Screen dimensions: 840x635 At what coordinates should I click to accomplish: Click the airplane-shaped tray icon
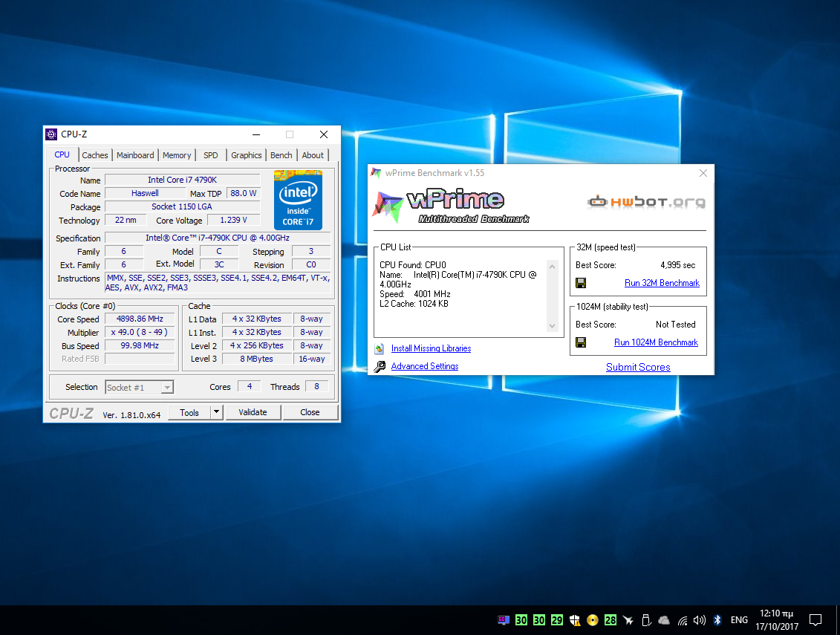(x=628, y=620)
